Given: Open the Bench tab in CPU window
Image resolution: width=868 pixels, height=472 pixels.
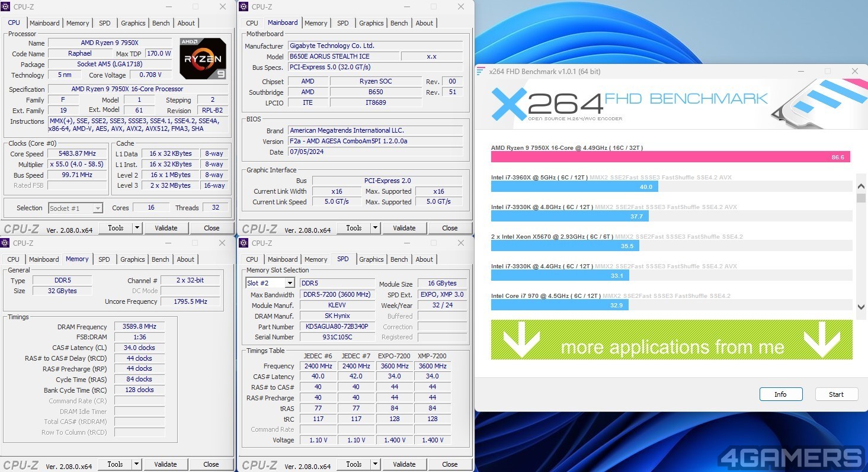Looking at the screenshot, I should point(161,23).
